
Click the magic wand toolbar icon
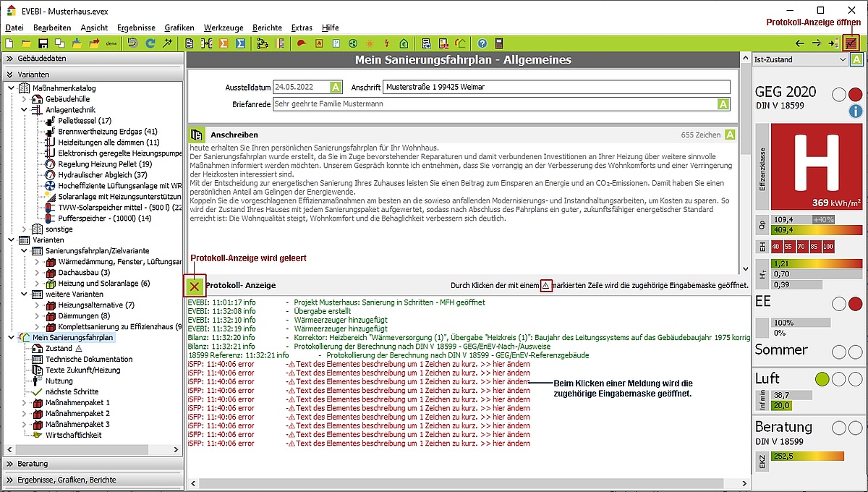(168, 43)
